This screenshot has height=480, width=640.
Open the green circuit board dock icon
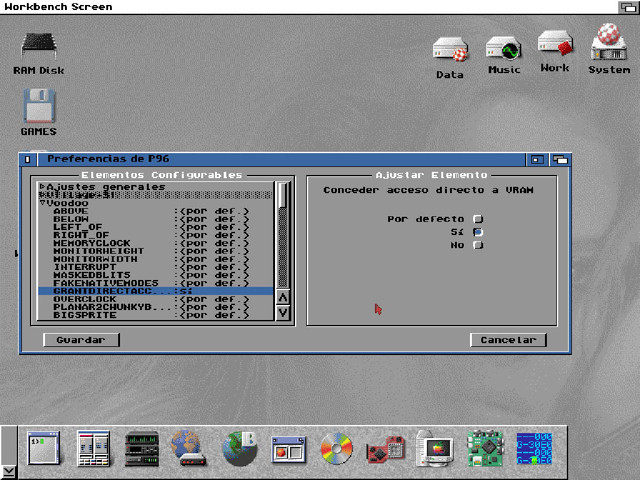[x=485, y=448]
